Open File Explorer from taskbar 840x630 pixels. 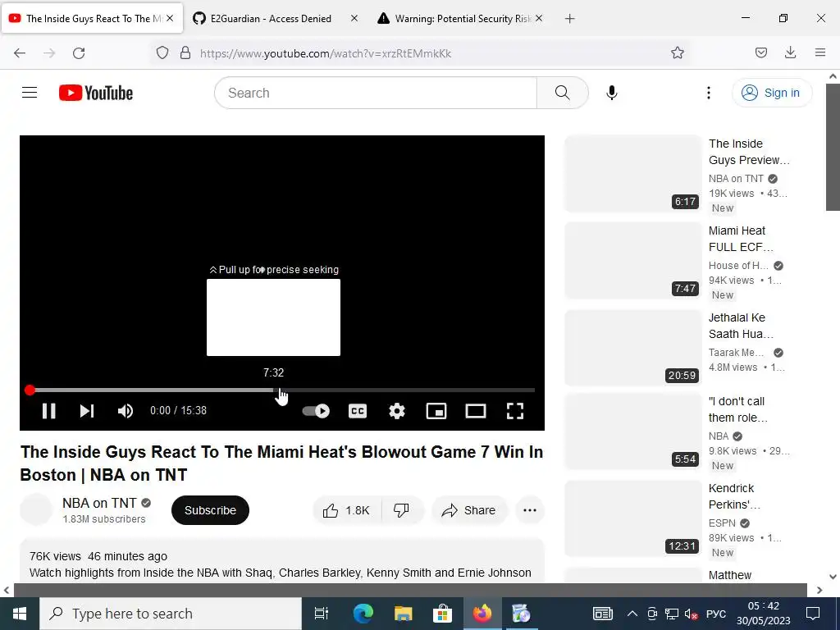coord(403,614)
